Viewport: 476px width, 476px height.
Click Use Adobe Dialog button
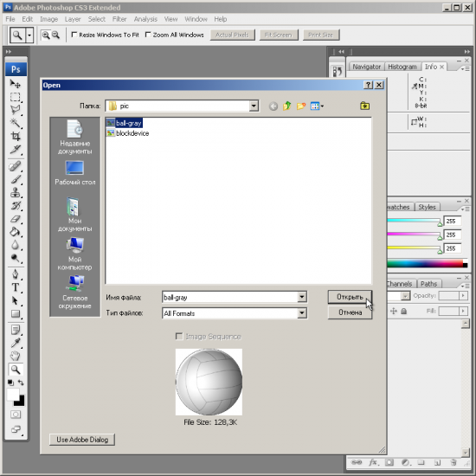point(82,440)
